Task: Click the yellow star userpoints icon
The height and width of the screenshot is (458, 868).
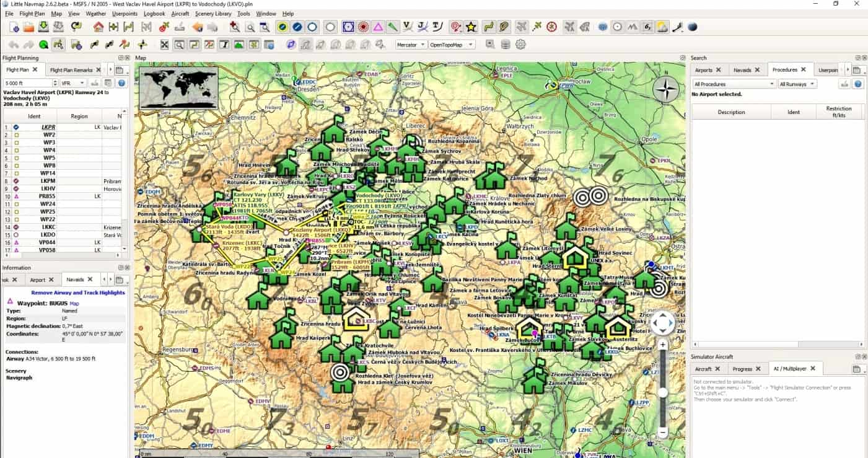Action: coord(471,27)
